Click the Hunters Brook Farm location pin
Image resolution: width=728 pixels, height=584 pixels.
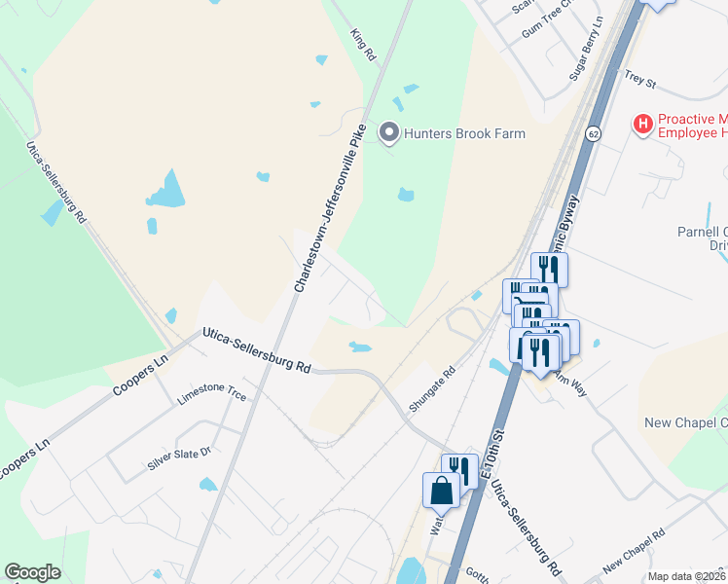click(x=388, y=133)
